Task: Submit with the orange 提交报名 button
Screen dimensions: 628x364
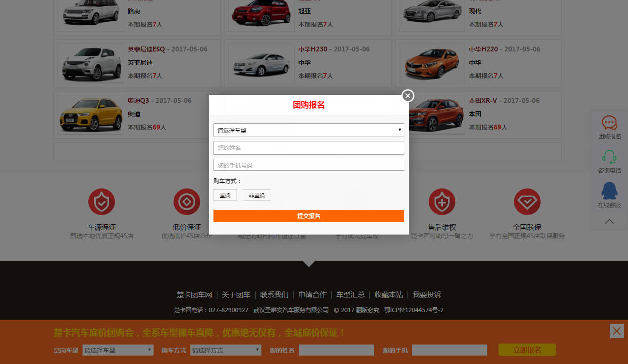Action: (309, 216)
